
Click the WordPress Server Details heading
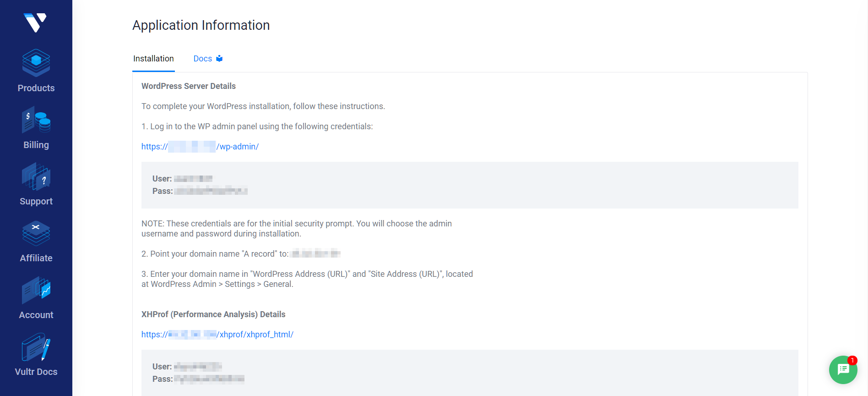(x=189, y=86)
